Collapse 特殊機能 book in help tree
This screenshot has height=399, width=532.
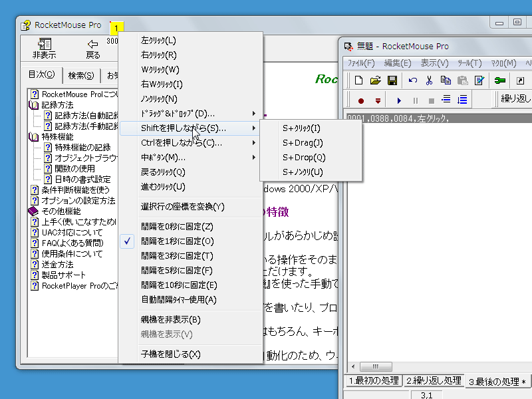coord(34,137)
